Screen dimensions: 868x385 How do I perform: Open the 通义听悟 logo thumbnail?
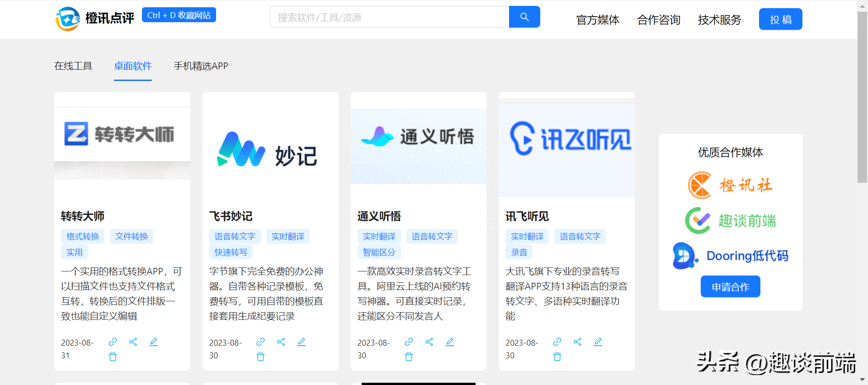pos(419,146)
